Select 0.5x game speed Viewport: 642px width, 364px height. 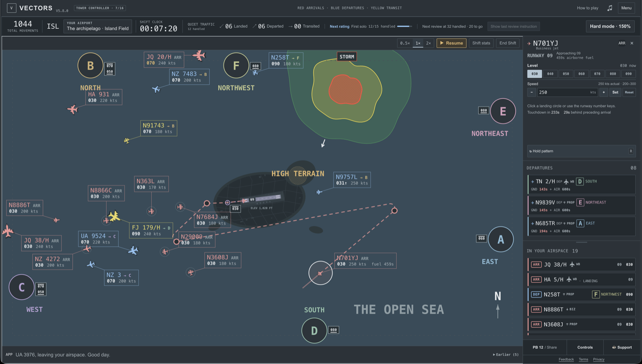[405, 43]
